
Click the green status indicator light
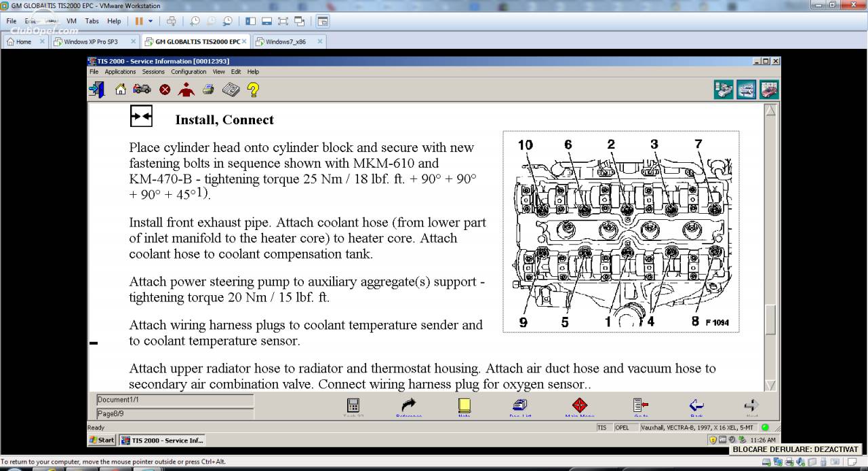click(x=765, y=428)
